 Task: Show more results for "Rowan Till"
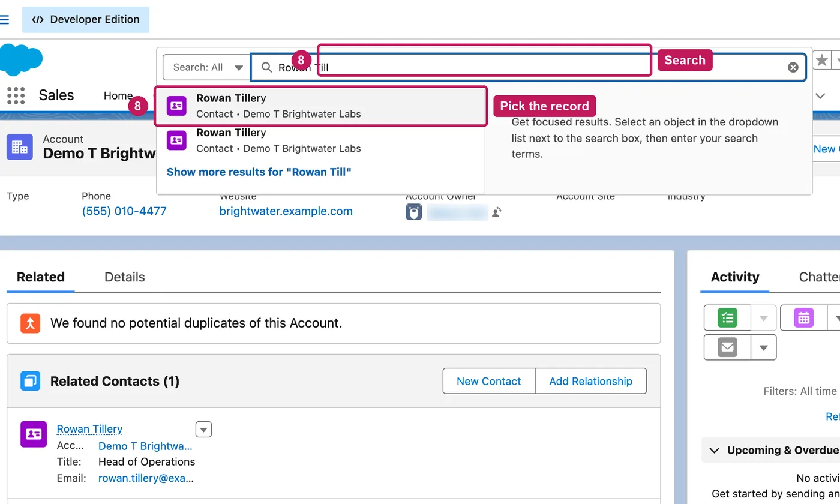click(x=259, y=172)
